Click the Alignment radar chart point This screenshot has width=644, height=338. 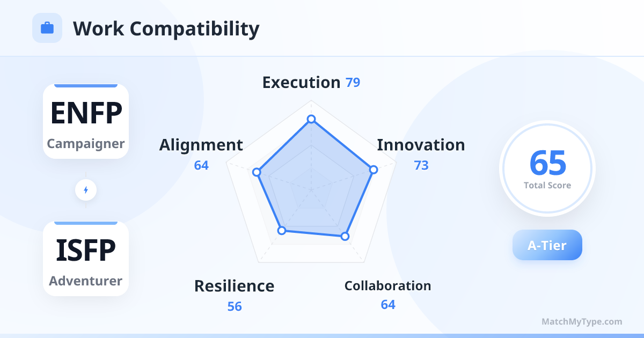click(x=257, y=172)
